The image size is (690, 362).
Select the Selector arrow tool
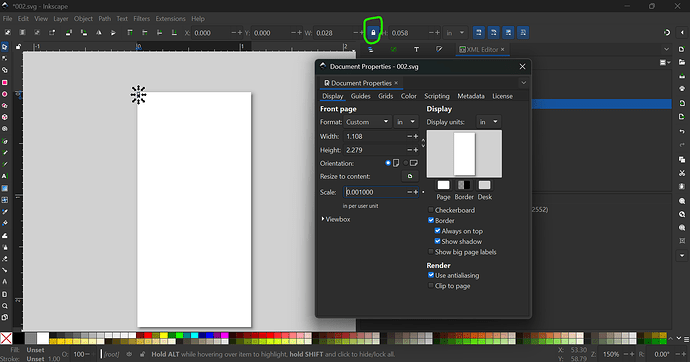click(4, 47)
